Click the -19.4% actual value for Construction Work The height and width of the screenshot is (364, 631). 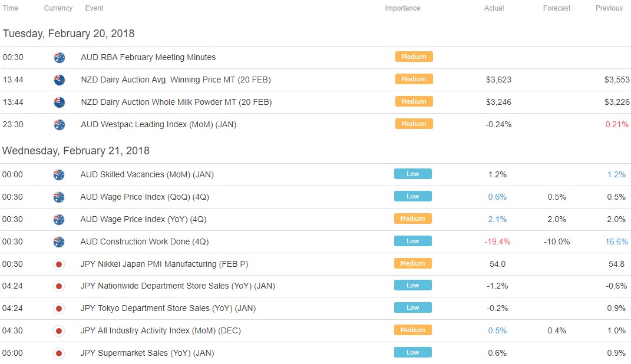(497, 241)
